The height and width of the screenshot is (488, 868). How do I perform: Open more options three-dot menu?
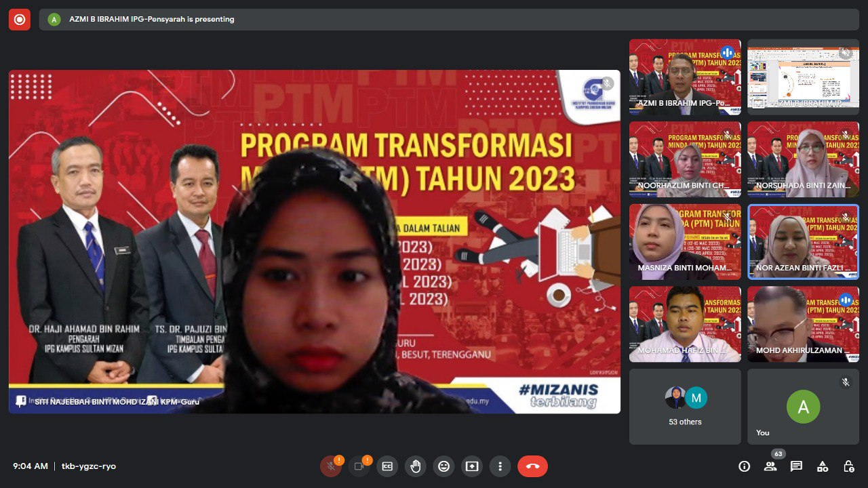(500, 466)
